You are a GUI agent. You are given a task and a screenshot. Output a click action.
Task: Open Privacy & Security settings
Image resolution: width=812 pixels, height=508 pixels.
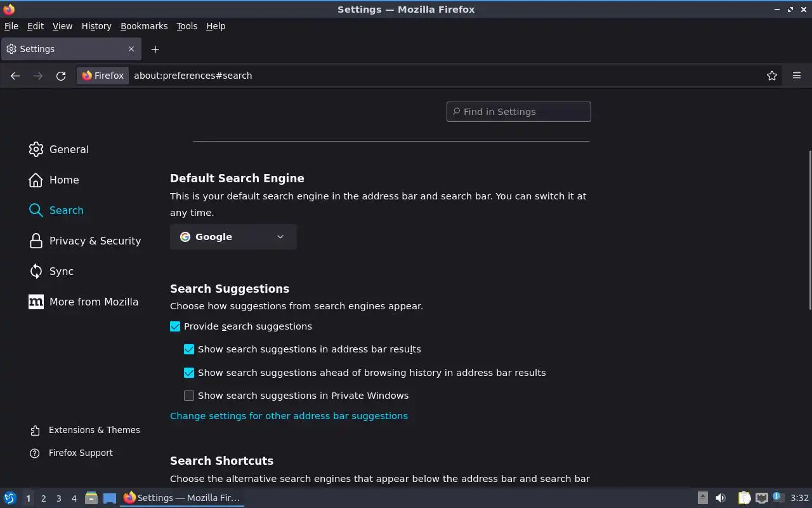(85, 241)
